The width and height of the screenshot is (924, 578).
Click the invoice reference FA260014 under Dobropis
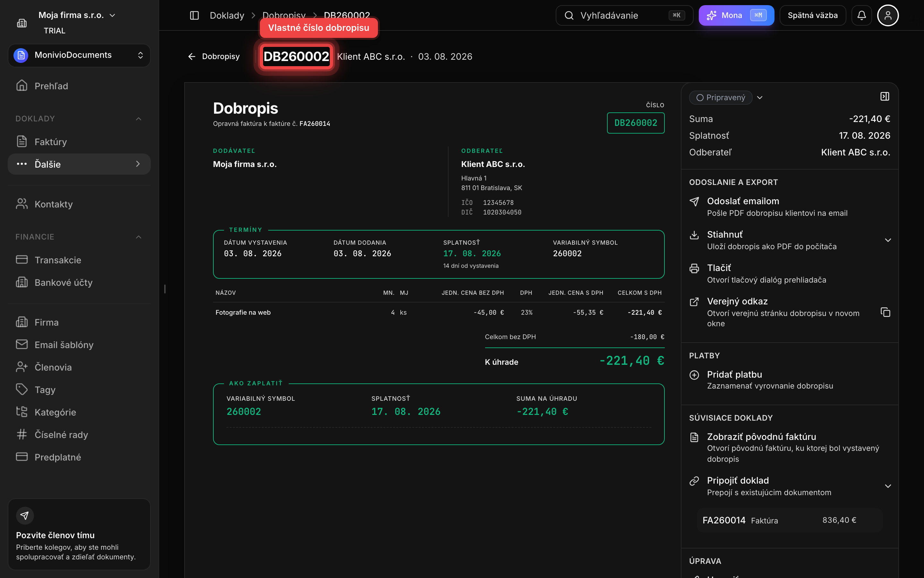click(x=315, y=124)
